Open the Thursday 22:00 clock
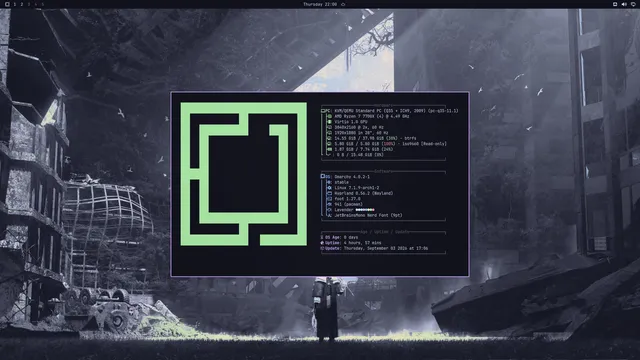This screenshot has width=640, height=360. (320, 4)
